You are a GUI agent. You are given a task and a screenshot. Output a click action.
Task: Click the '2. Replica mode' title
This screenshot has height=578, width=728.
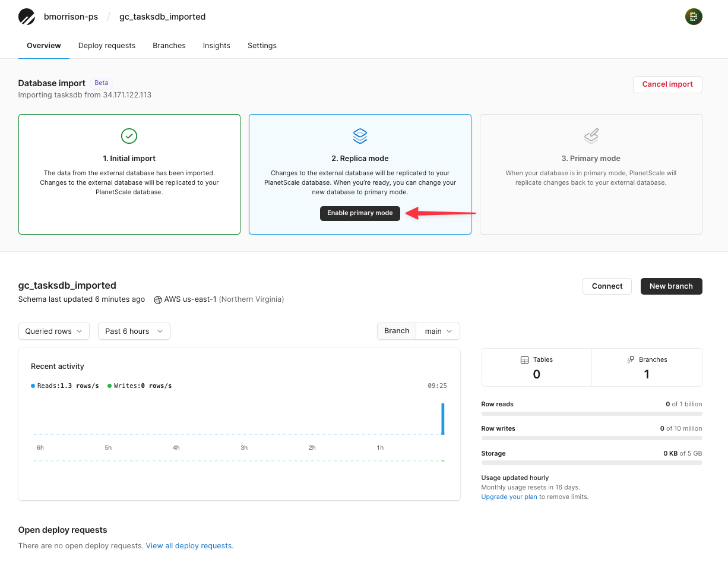360,159
